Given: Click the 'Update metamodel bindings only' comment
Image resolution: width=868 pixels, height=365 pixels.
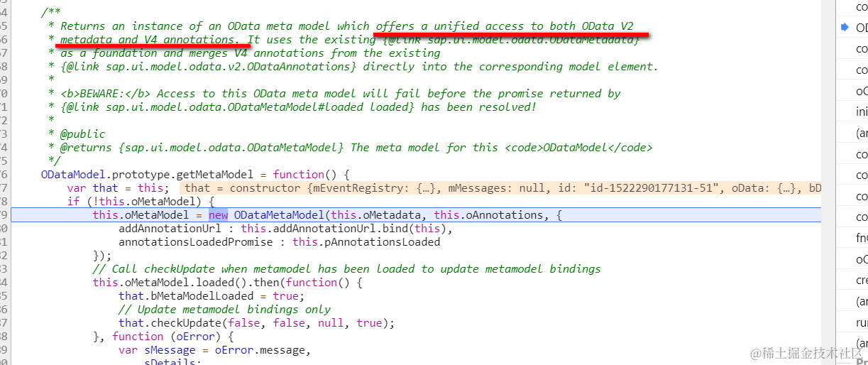Looking at the screenshot, I should (224, 309).
